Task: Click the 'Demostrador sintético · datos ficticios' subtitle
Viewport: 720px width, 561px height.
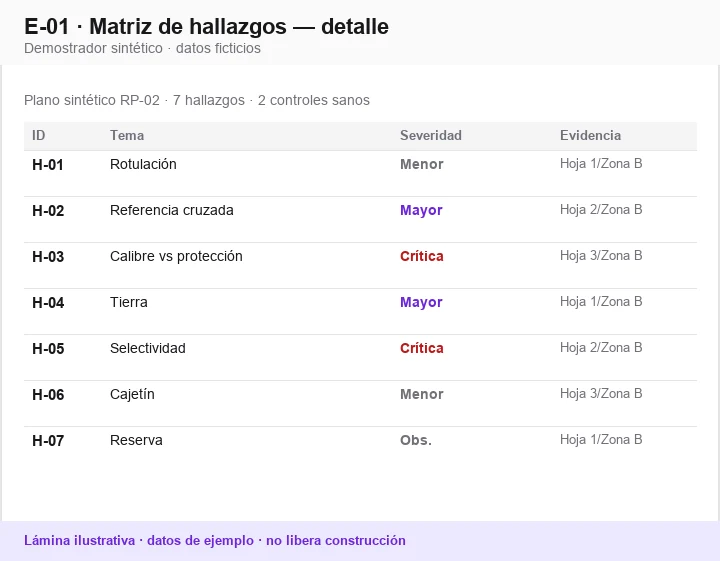Action: [142, 48]
